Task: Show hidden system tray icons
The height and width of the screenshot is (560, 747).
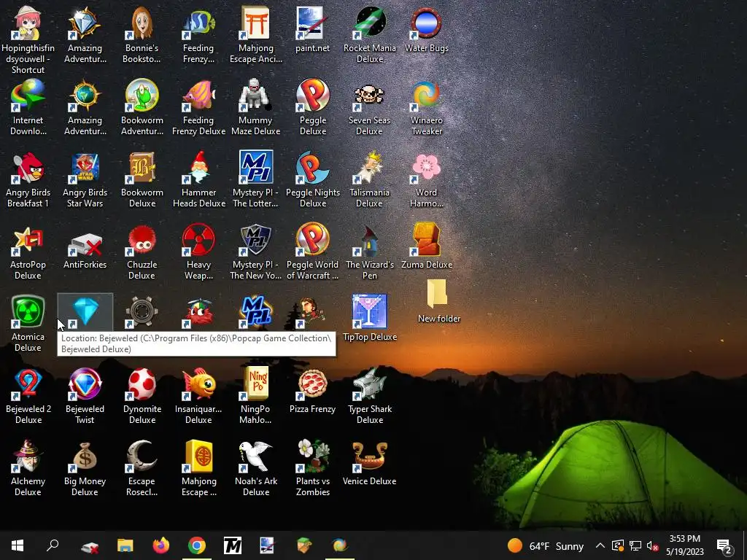Action: click(600, 545)
